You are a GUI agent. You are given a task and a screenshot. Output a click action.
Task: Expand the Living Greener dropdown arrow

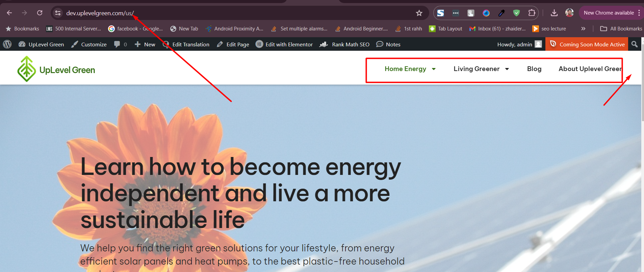pos(507,69)
